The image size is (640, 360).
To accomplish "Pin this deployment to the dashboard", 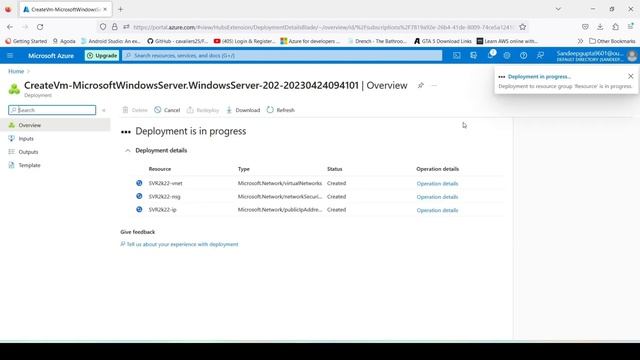I will tap(421, 85).
